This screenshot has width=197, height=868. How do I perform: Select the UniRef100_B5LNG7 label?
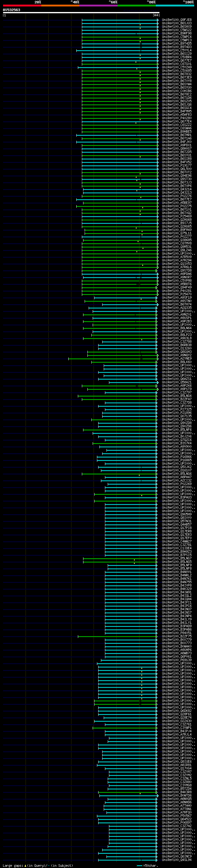tap(177, 558)
